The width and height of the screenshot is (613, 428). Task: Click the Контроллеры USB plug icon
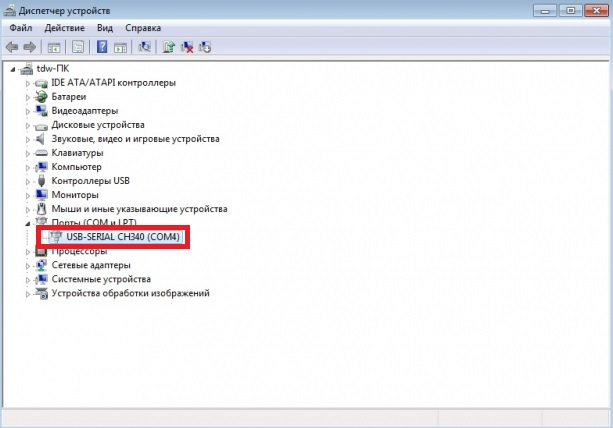pos(41,181)
